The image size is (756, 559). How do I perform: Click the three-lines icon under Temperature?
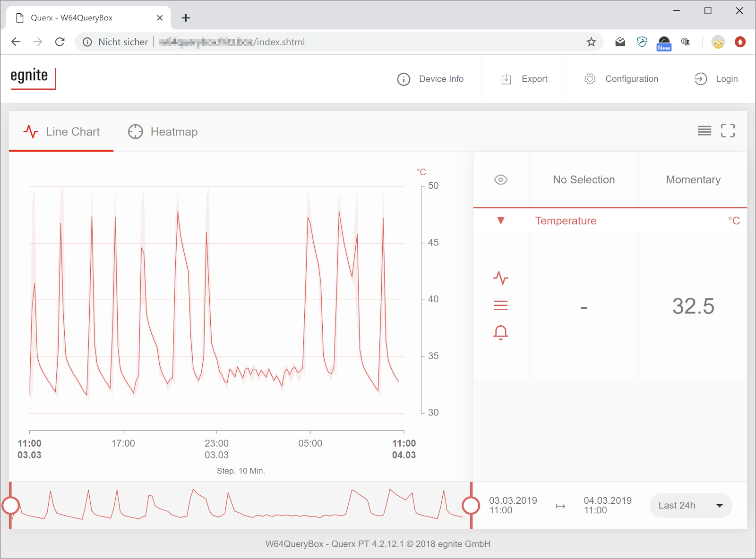click(500, 305)
